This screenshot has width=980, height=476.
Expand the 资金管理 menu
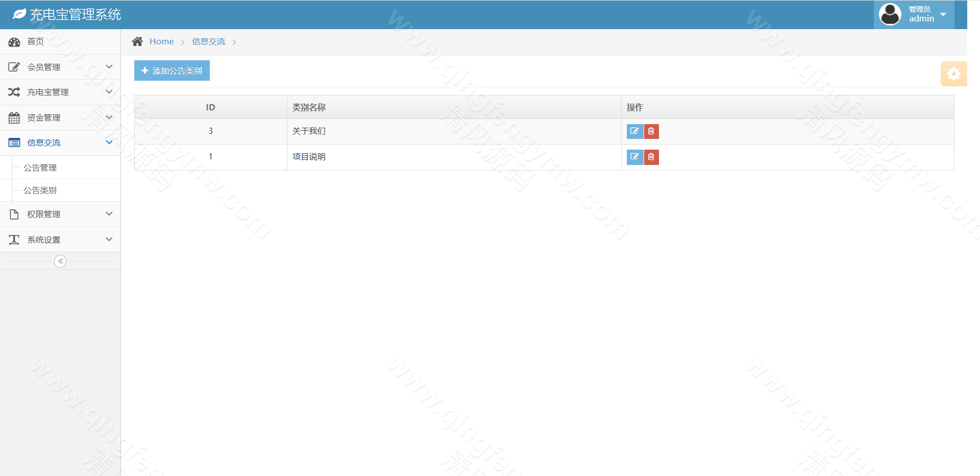tap(60, 117)
